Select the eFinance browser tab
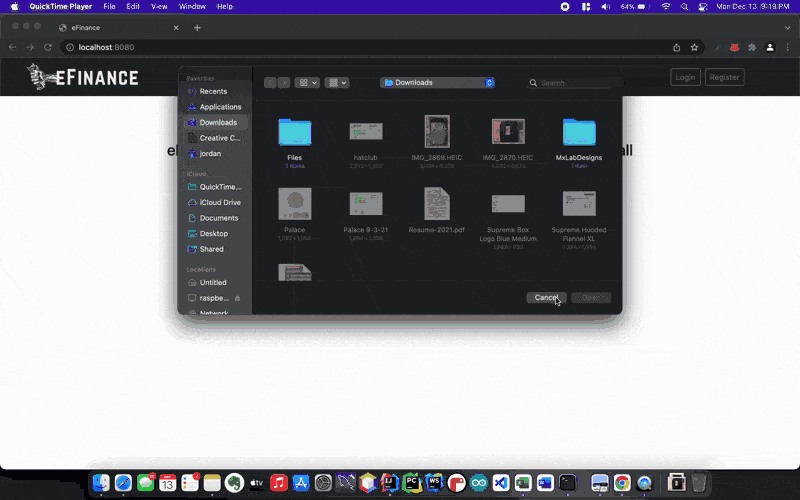Viewport: 800px width, 500px height. [119, 28]
